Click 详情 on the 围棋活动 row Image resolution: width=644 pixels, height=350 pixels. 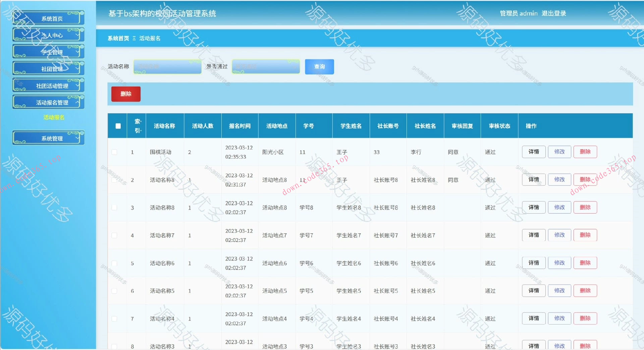533,152
